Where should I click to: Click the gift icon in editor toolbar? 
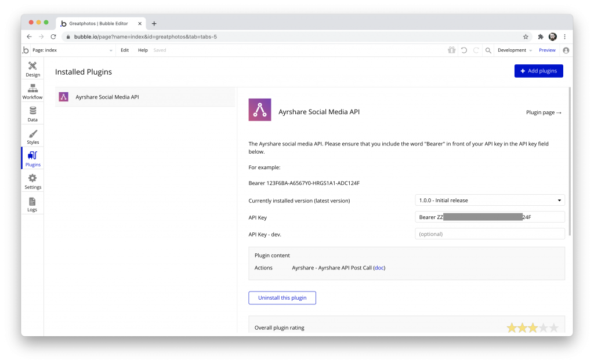tap(451, 50)
